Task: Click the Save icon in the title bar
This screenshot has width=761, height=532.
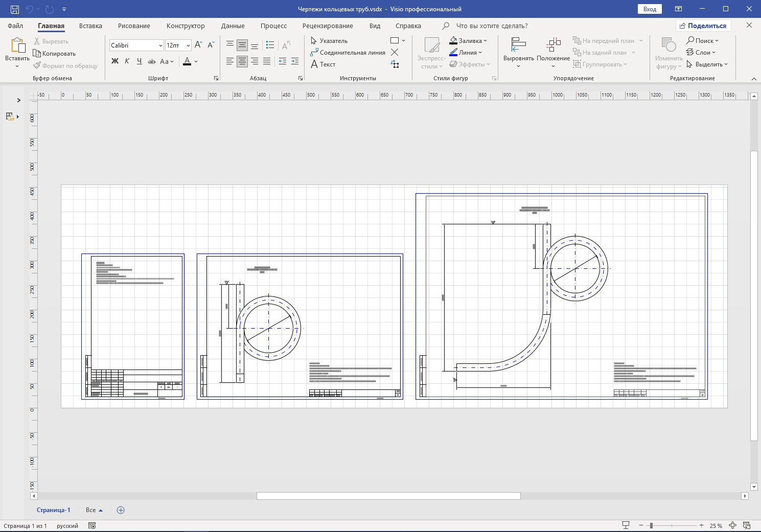Action: 15,9
